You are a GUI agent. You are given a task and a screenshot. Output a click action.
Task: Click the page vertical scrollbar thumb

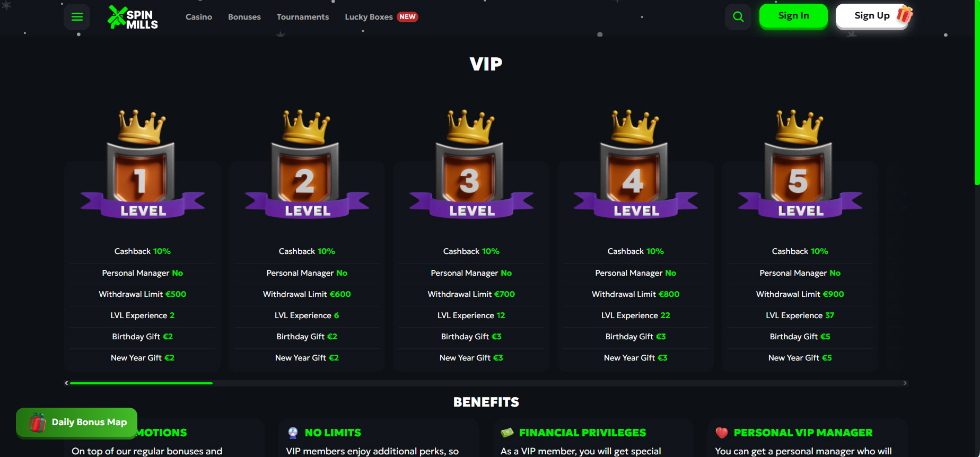point(977,92)
